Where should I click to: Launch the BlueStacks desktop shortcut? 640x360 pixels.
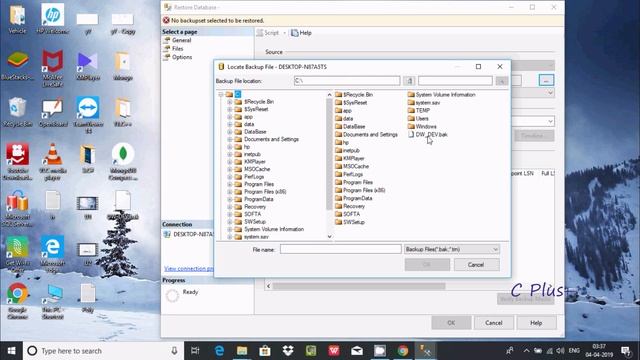[x=17, y=65]
